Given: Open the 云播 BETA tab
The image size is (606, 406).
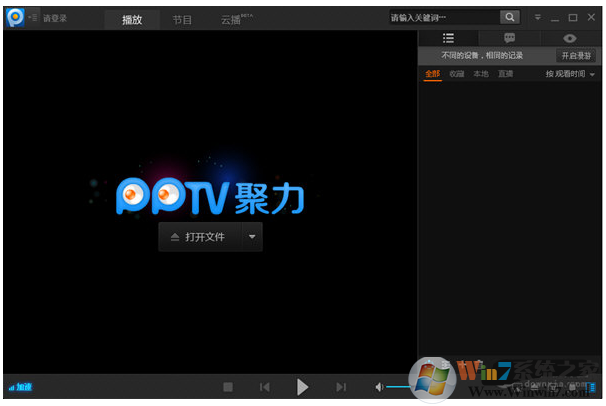Looking at the screenshot, I should [x=236, y=19].
